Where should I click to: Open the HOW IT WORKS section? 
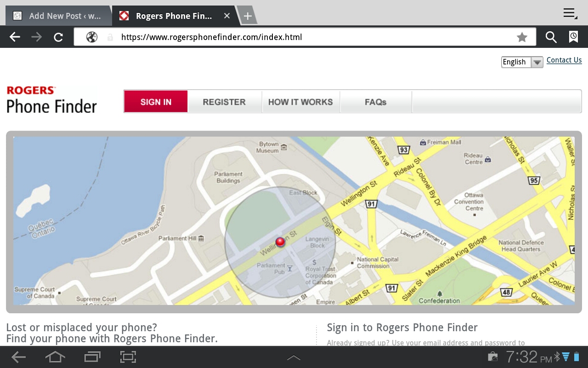(300, 102)
